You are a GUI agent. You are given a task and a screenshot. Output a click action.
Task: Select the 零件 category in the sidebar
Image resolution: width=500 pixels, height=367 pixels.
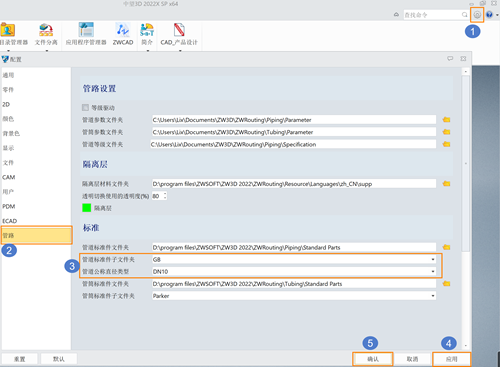click(x=36, y=90)
